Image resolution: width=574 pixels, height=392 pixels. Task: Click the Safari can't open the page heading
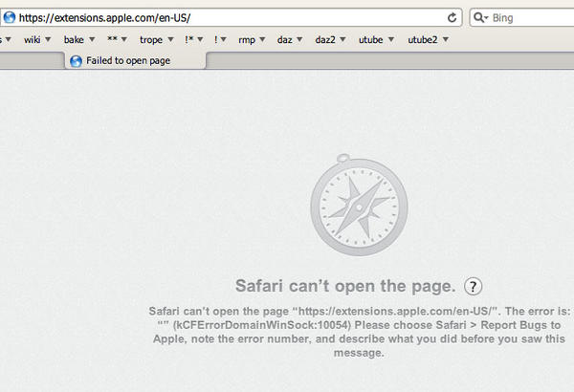coord(345,286)
